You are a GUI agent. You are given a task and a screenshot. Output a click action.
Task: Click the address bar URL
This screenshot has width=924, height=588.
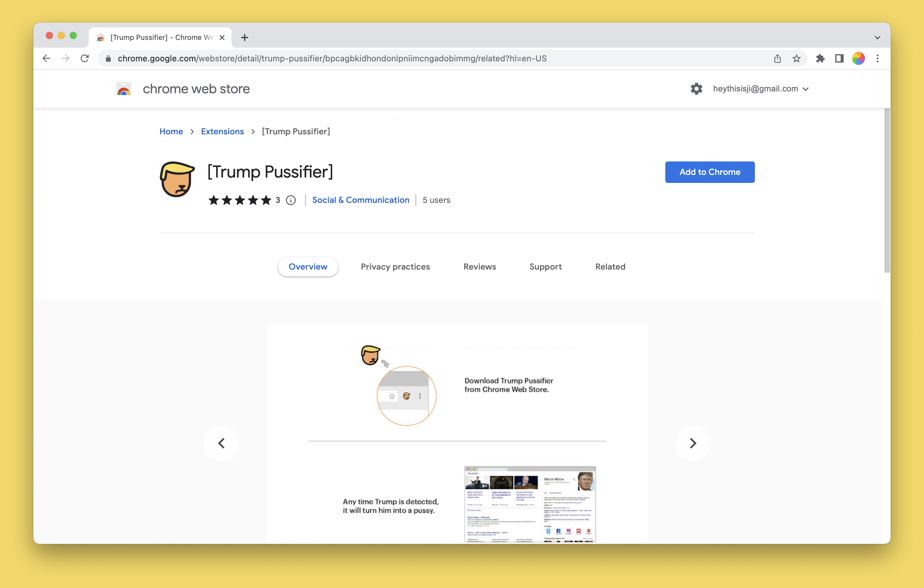tap(332, 58)
